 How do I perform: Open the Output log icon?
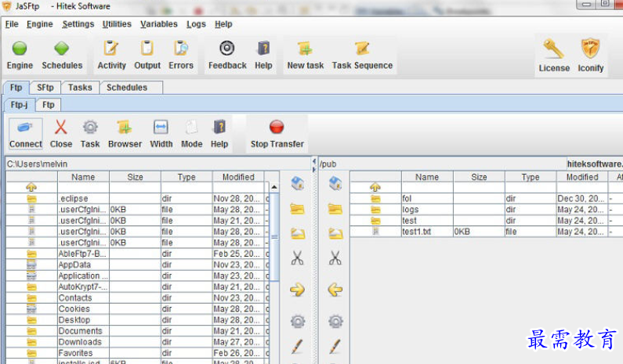point(147,49)
